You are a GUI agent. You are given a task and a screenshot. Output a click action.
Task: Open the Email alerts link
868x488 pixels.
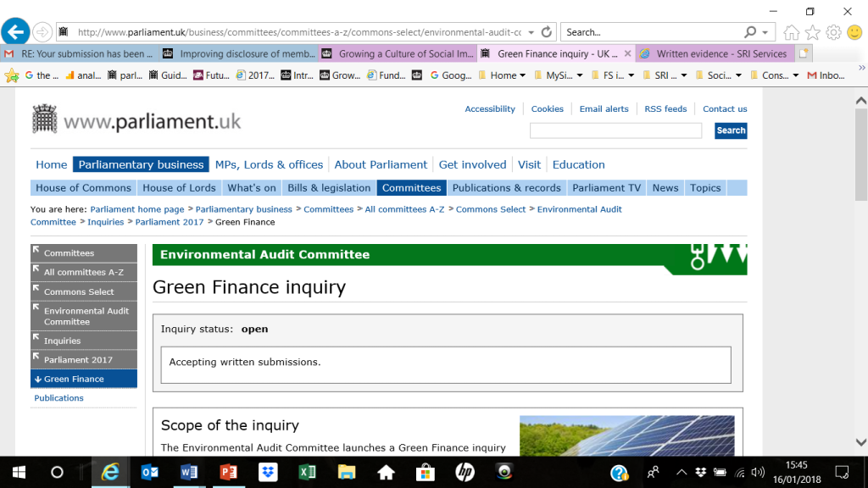tap(604, 108)
